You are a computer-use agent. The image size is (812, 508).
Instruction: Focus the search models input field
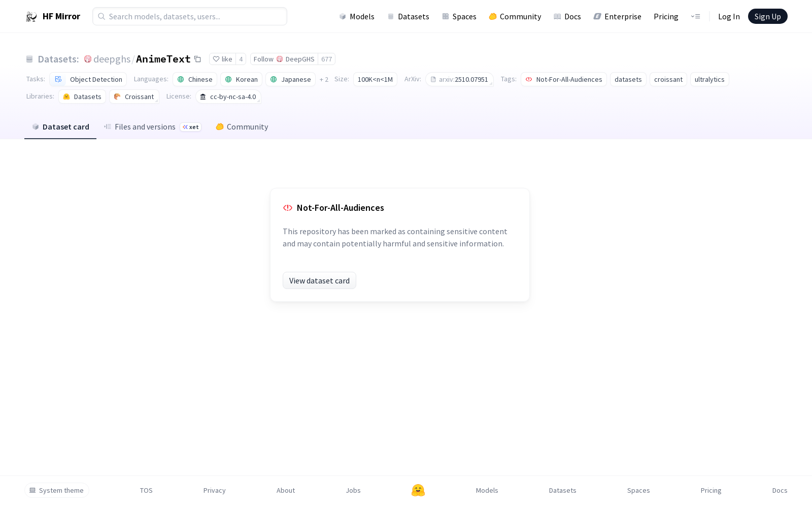(190, 16)
